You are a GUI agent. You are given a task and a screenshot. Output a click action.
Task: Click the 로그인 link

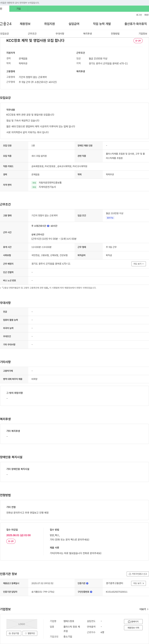pyautogui.click(x=139, y=15)
